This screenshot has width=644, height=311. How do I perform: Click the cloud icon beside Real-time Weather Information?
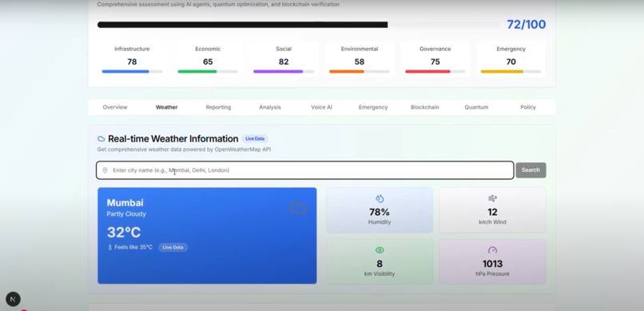click(101, 139)
